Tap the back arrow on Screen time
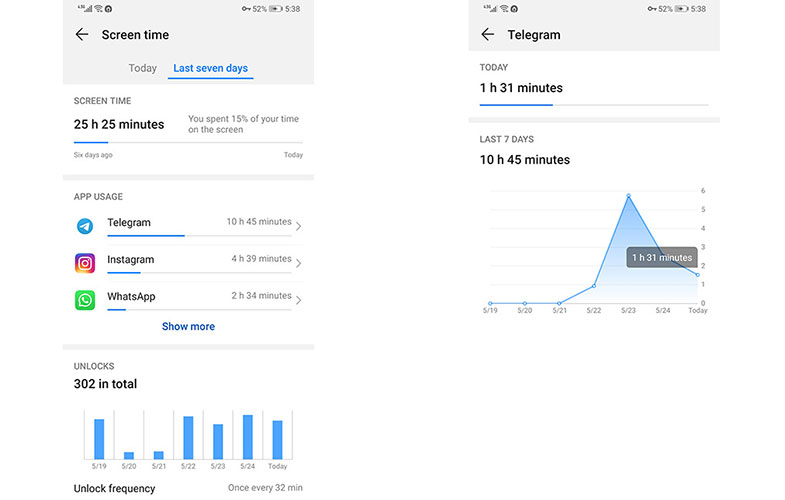 click(82, 35)
